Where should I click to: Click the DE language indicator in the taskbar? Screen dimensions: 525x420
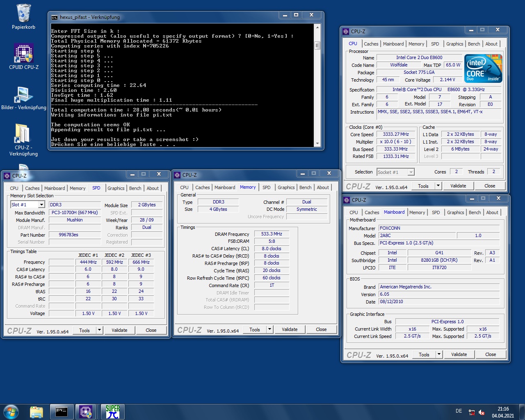pyautogui.click(x=459, y=411)
